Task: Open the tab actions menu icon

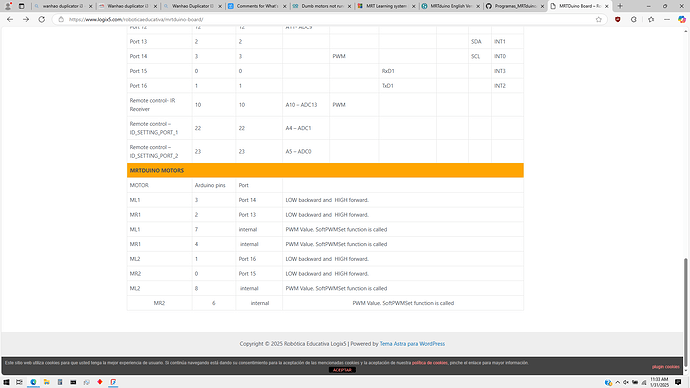Action: pyautogui.click(x=22, y=6)
